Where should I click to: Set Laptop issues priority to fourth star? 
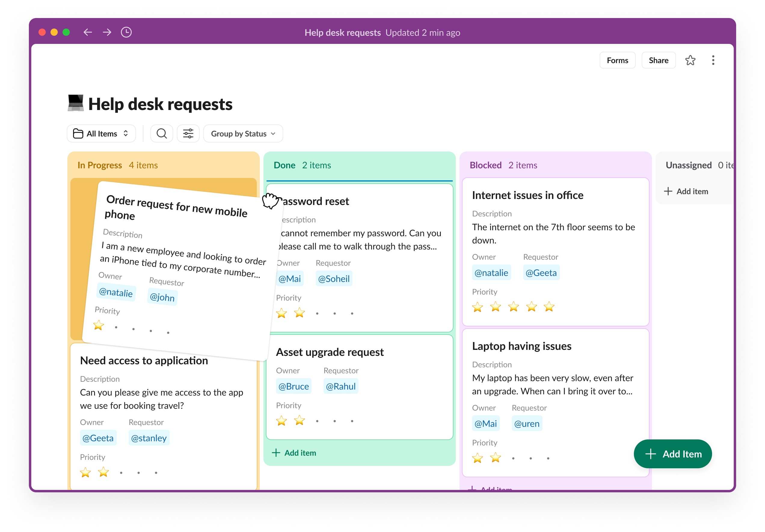(x=530, y=458)
